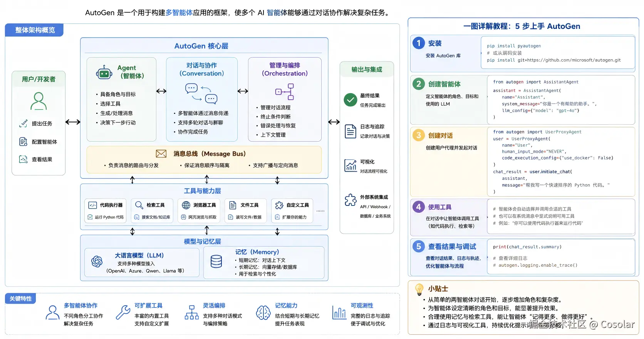Click the small icon beside 读写文件/数据
The width and height of the screenshot is (644, 339).
click(231, 217)
